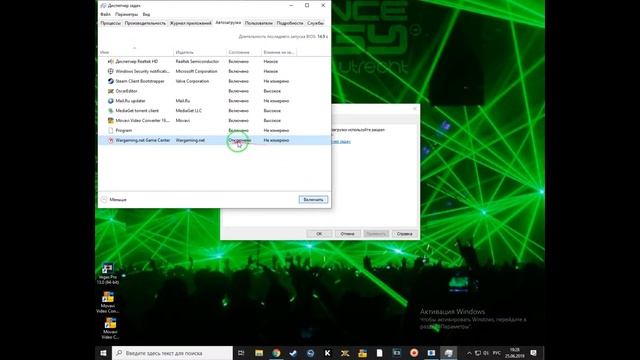Screen dimensions: 640x360
Task: Click the Mail.Ru updater icon
Action: click(111, 101)
